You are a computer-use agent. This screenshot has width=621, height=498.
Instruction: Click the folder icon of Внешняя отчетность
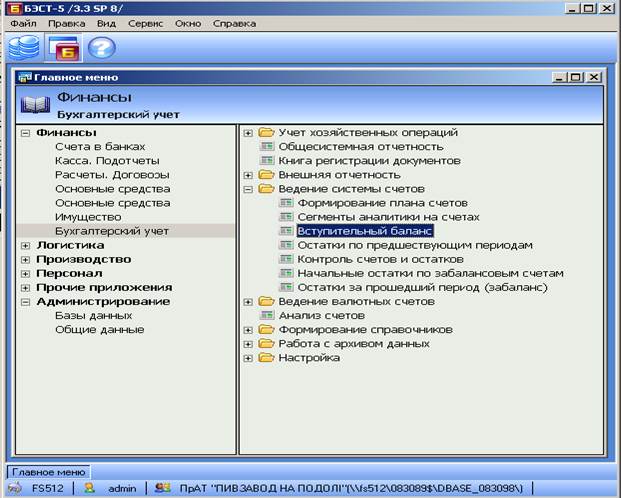[266, 175]
